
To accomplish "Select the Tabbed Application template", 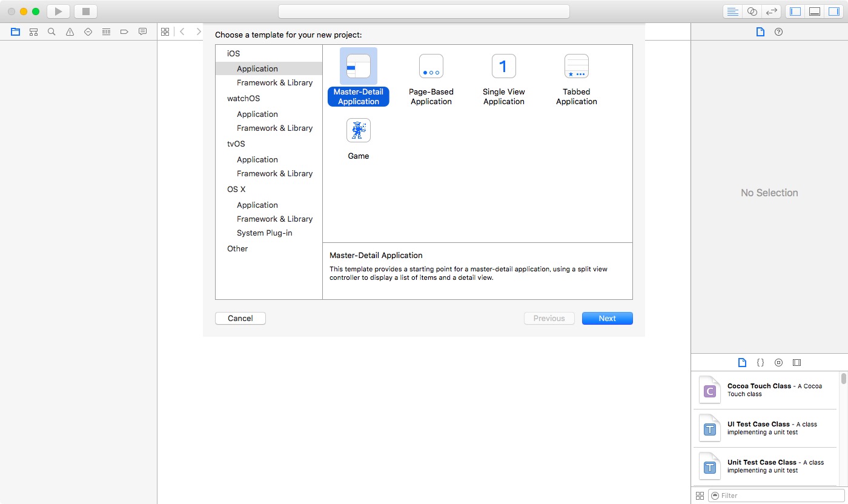I will 577,79.
